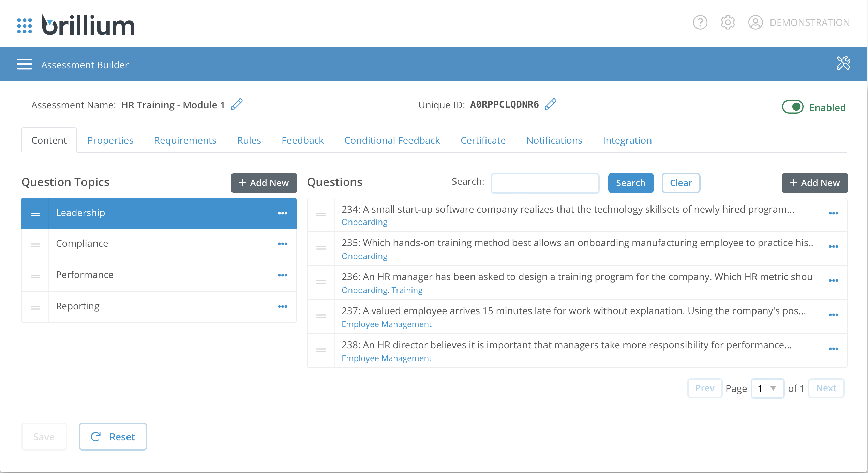
Task: Click the Reset button
Action: coord(113,437)
